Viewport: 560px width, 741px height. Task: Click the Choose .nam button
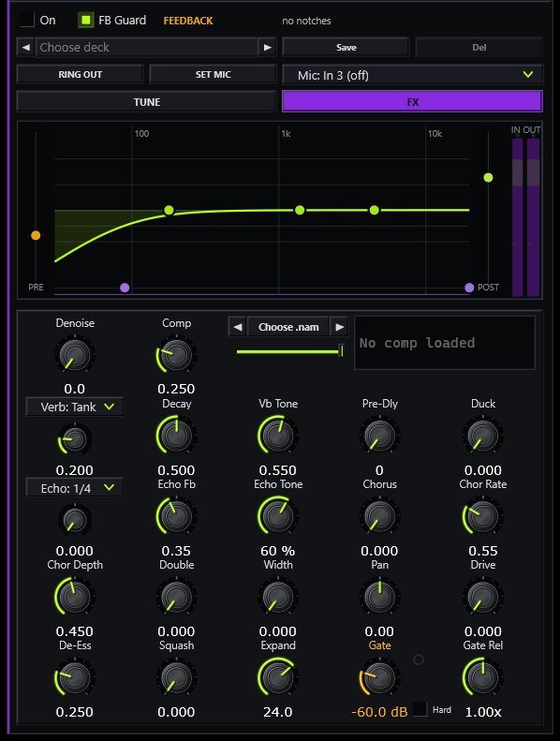pyautogui.click(x=288, y=327)
